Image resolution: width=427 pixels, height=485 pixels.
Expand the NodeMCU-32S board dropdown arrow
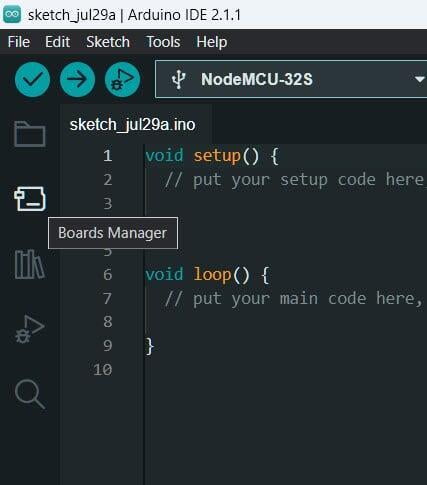click(419, 79)
